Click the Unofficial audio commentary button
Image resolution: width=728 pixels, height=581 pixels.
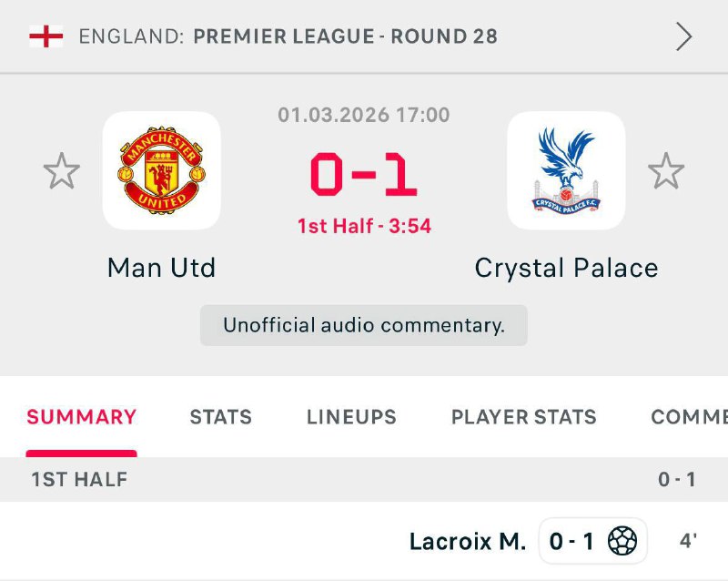364,325
